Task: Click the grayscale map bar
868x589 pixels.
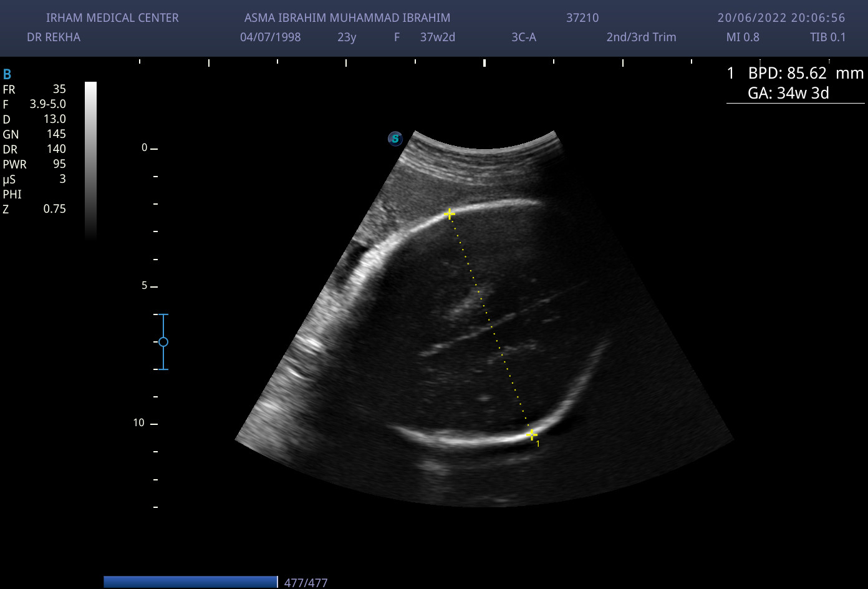Action: click(x=90, y=159)
